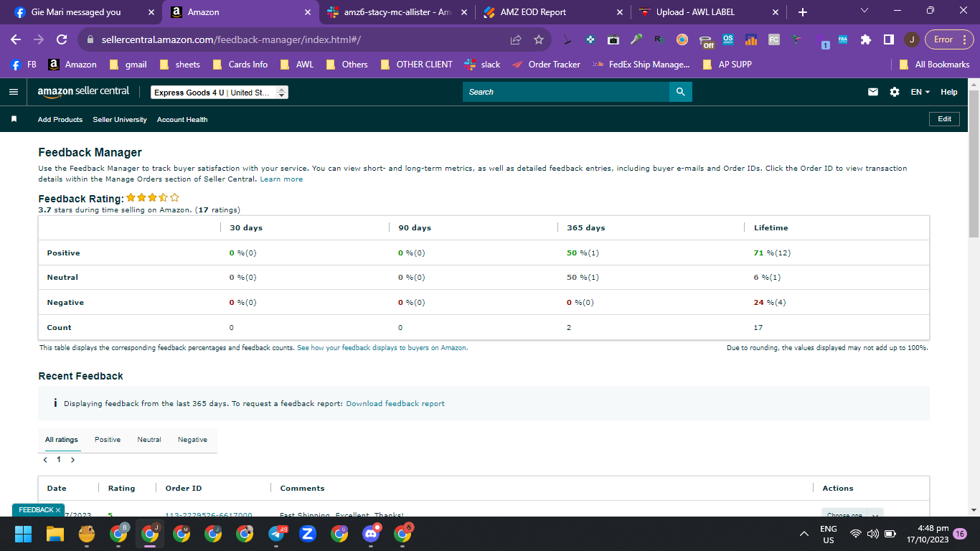Click the camera screenshot extension icon

(613, 39)
